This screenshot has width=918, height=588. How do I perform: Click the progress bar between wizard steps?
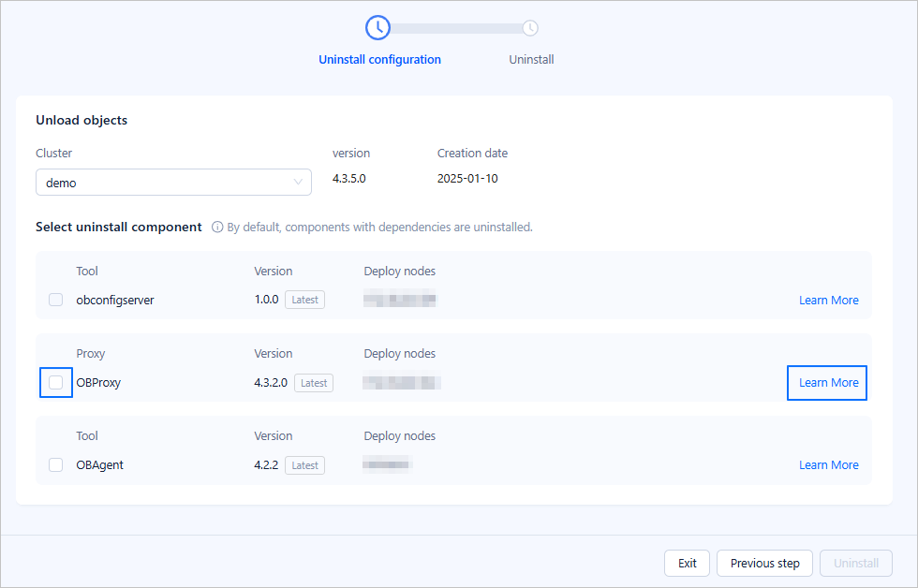[x=455, y=29]
